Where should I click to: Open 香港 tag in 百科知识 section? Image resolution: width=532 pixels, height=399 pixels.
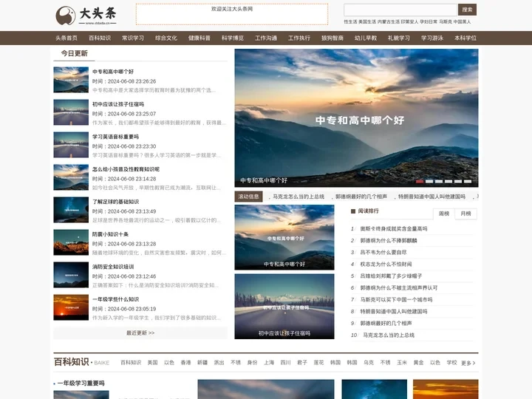tap(185, 363)
